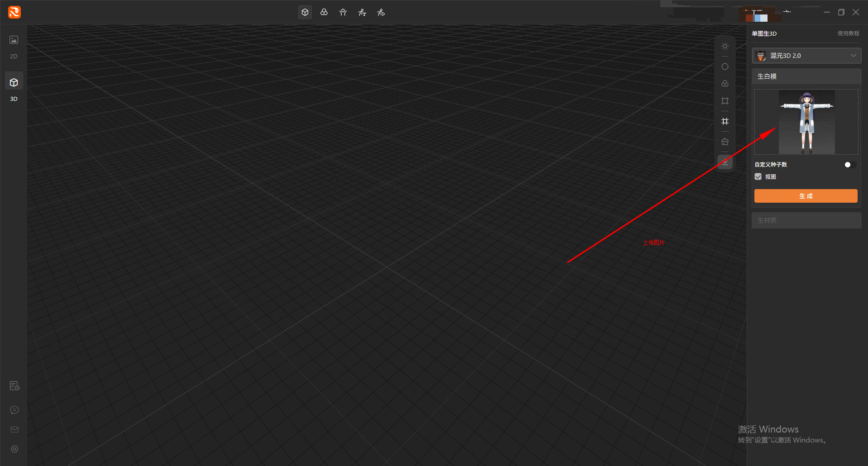This screenshot has height=466, width=868.
Task: Enable the 自定义种子数 toggle switch
Action: click(850, 165)
